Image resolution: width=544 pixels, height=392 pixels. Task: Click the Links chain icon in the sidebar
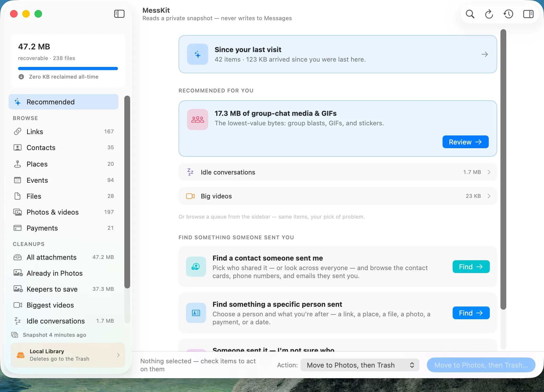tap(18, 131)
